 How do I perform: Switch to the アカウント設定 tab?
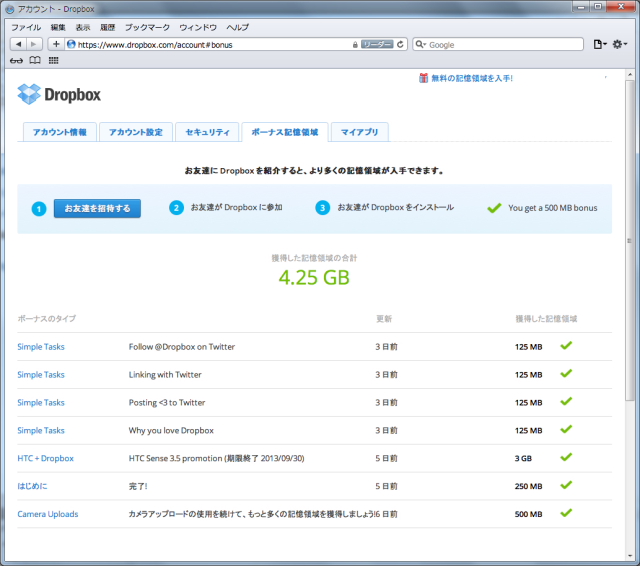click(136, 132)
